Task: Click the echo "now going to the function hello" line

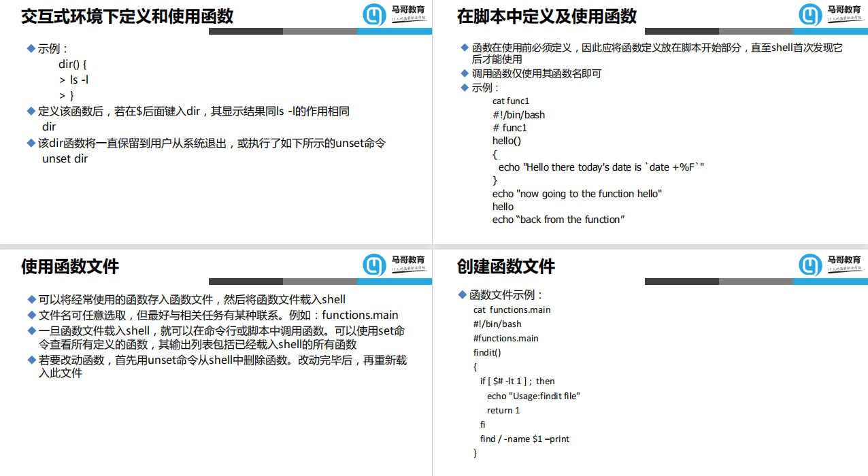Action: (x=578, y=194)
